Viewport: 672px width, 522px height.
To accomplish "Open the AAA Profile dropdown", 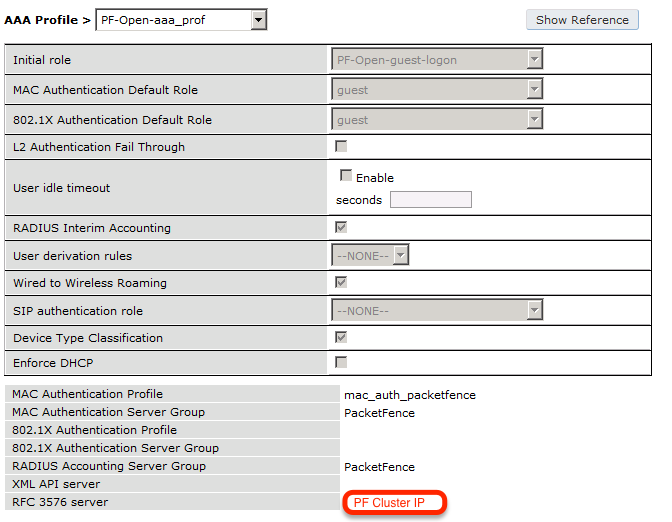I will [x=181, y=20].
